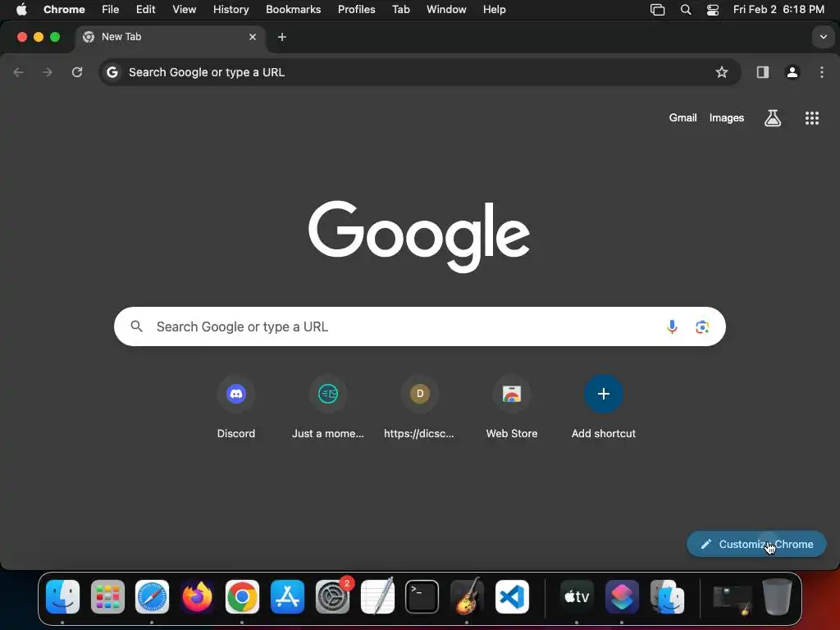Open the History menu
The image size is (840, 630).
point(231,10)
